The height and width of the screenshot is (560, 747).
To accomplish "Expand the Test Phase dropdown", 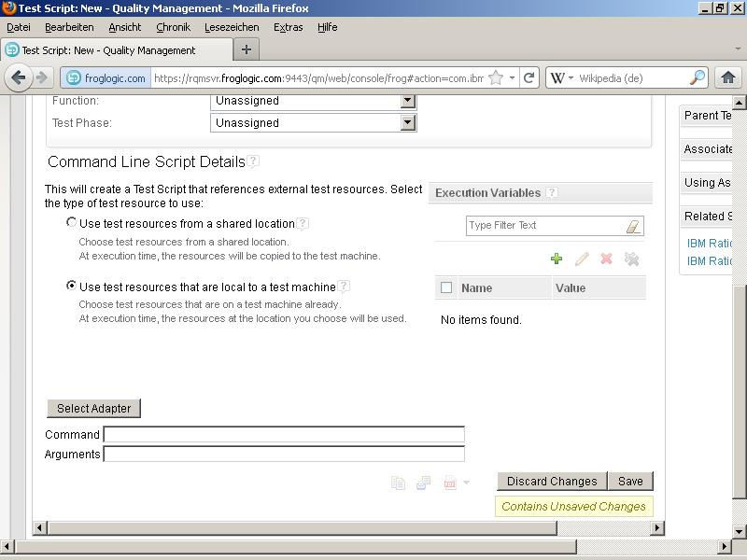I will point(407,122).
